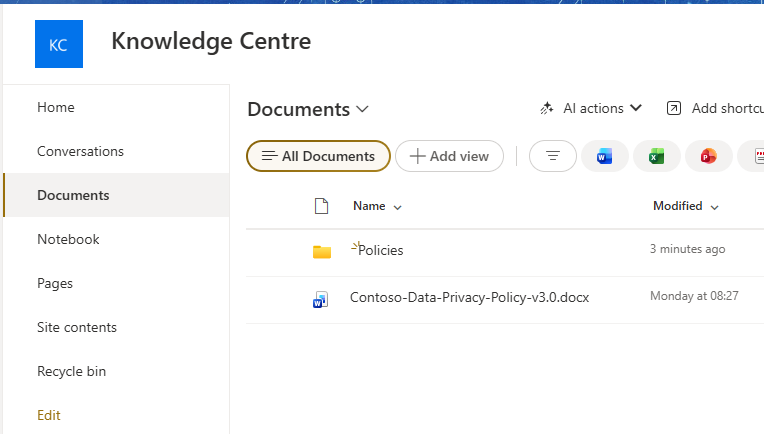Open the Name column sort menu

377,206
